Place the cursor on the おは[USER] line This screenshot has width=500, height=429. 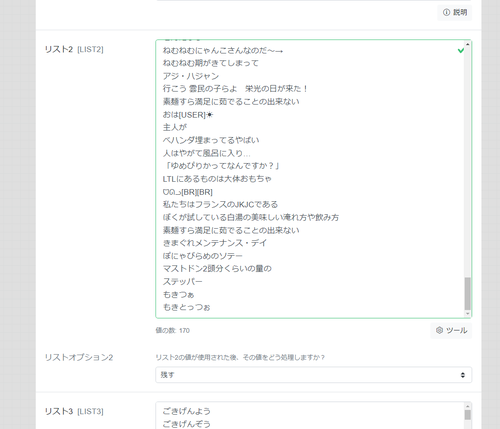188,115
